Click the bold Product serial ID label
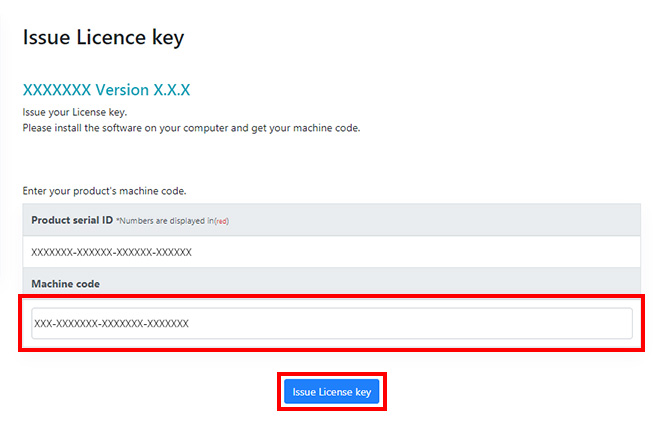Viewport: 662px width, 428px height. (x=71, y=220)
